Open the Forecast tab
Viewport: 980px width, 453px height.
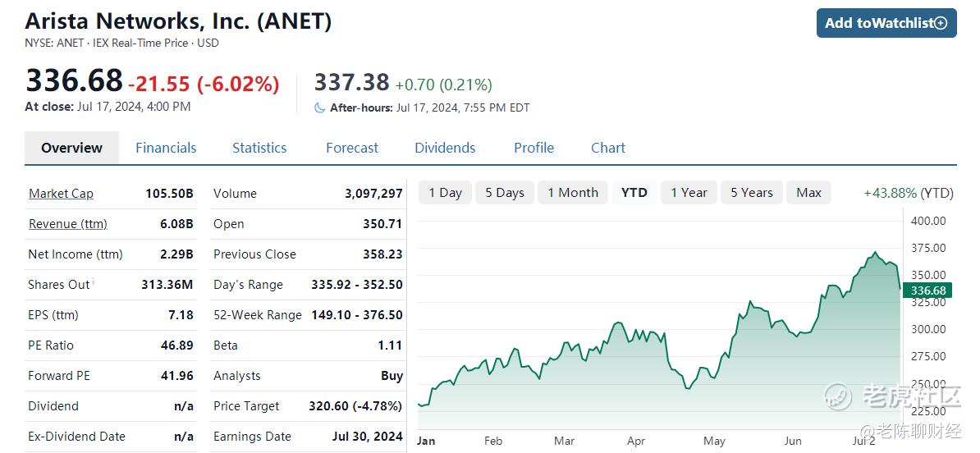(352, 148)
